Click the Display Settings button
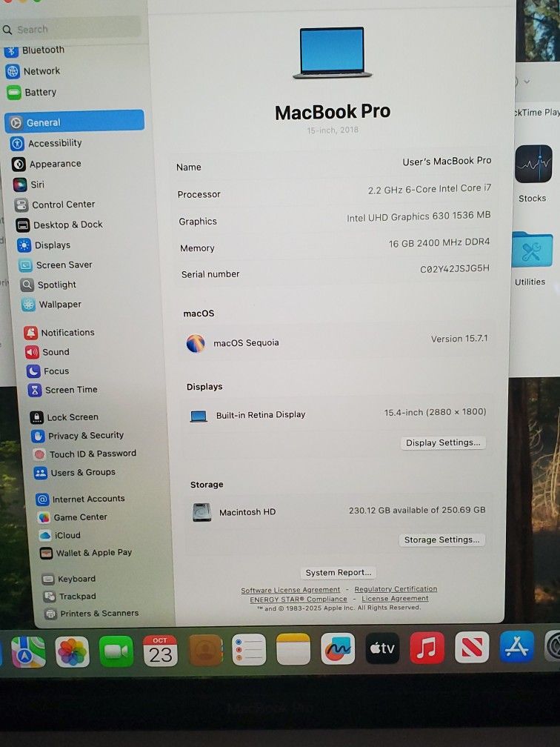The height and width of the screenshot is (747, 560). (443, 443)
